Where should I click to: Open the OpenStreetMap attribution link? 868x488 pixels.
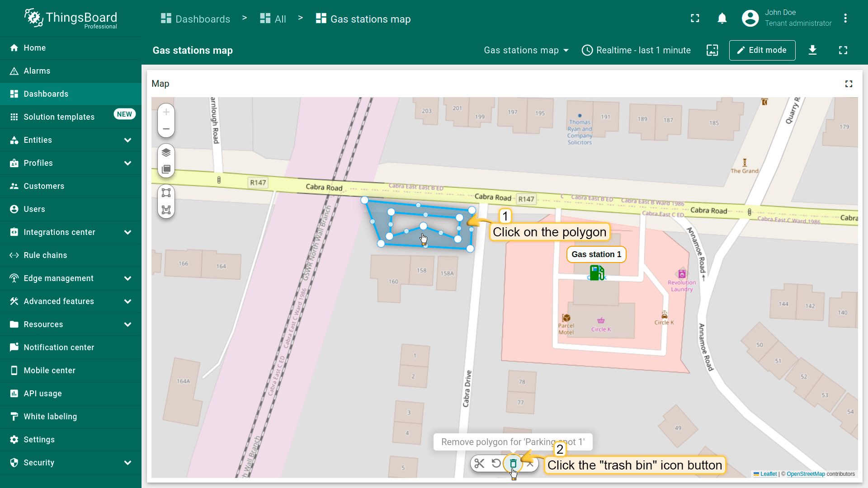[x=806, y=474]
